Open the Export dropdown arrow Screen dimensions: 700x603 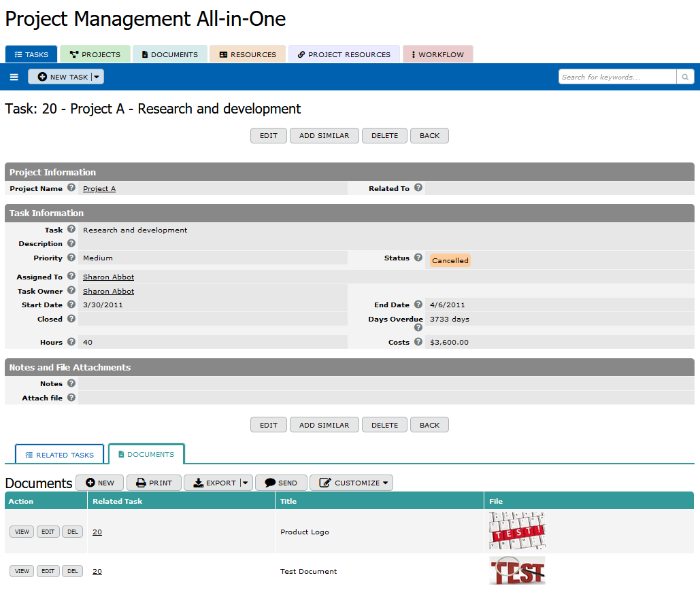coord(245,483)
